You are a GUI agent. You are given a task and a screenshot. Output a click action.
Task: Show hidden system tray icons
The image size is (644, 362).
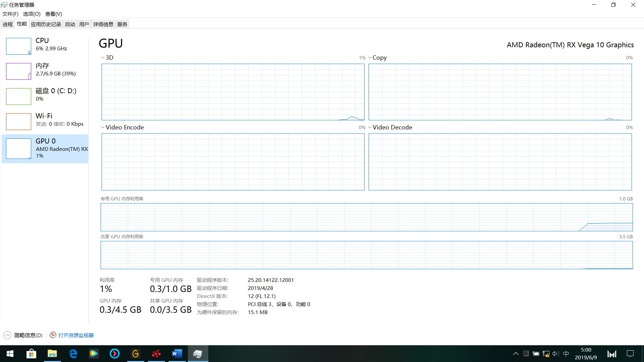[516, 354]
